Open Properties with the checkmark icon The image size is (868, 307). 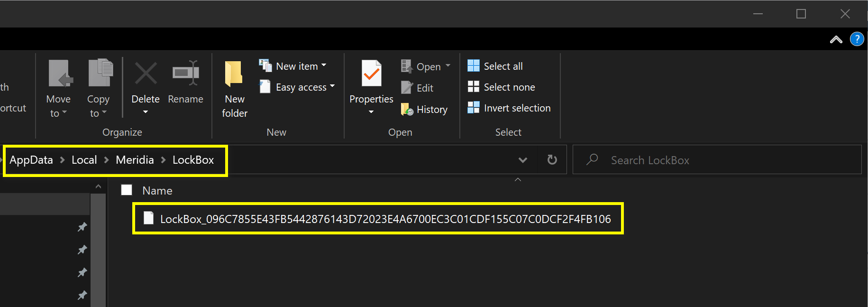(372, 73)
